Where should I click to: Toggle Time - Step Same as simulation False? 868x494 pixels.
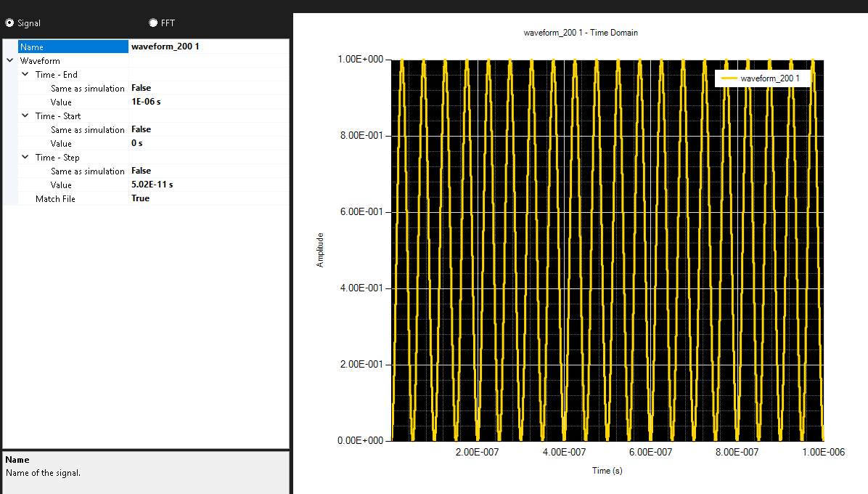click(x=209, y=171)
